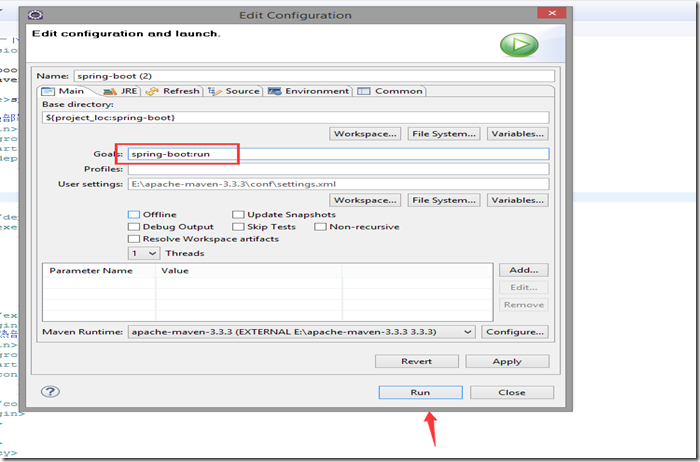Click the green run arrow icon
This screenshot has width=700, height=462.
519,45
